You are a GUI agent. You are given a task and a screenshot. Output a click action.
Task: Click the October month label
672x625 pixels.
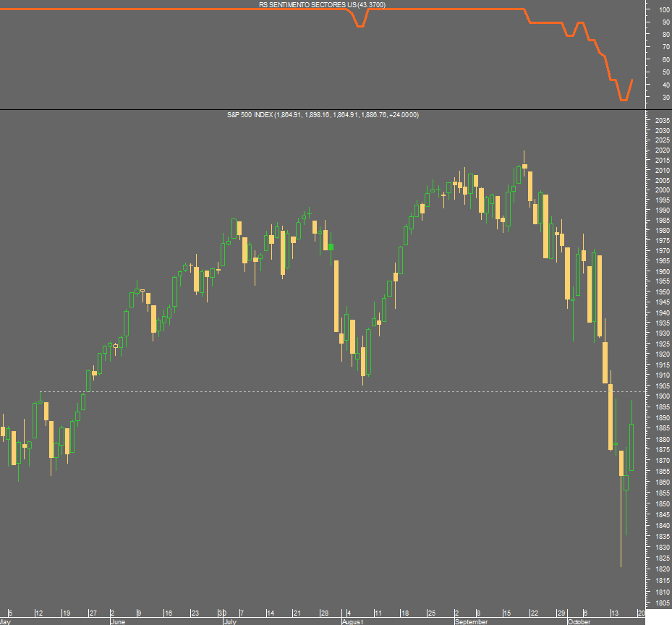[579, 621]
